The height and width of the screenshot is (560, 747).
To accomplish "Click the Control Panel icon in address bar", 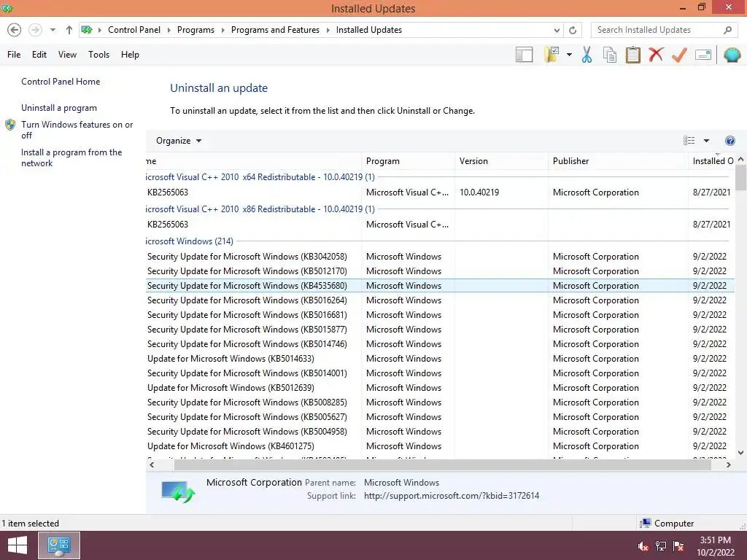I will tap(87, 30).
